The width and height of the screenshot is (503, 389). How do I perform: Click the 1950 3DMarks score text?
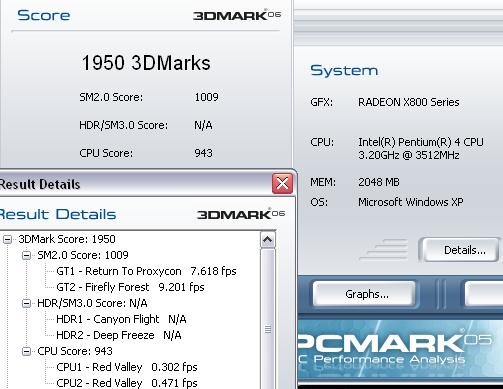click(146, 63)
